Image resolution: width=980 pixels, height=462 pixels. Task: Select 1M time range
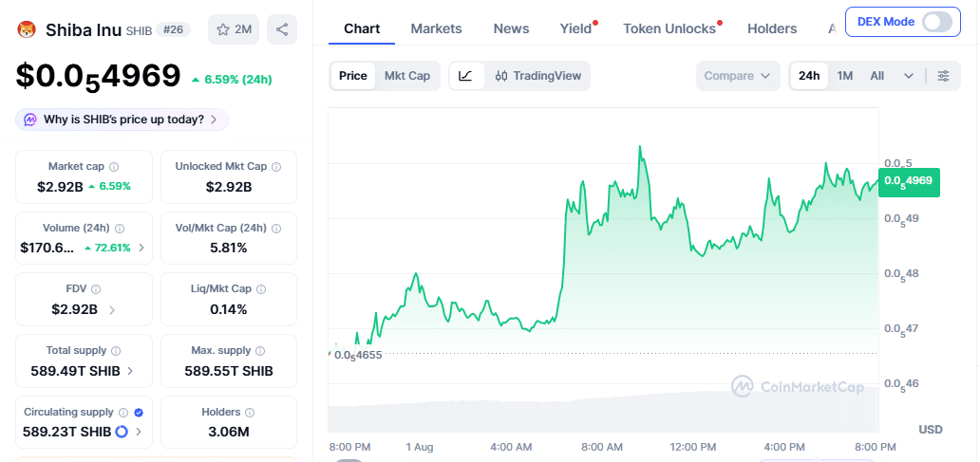point(845,76)
